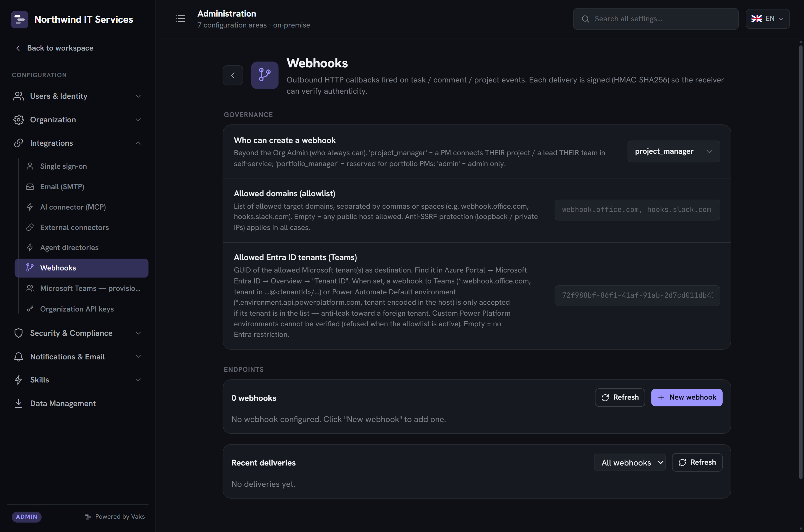Click the Entra ID tenants GUID input
The height and width of the screenshot is (532, 804).
[637, 296]
